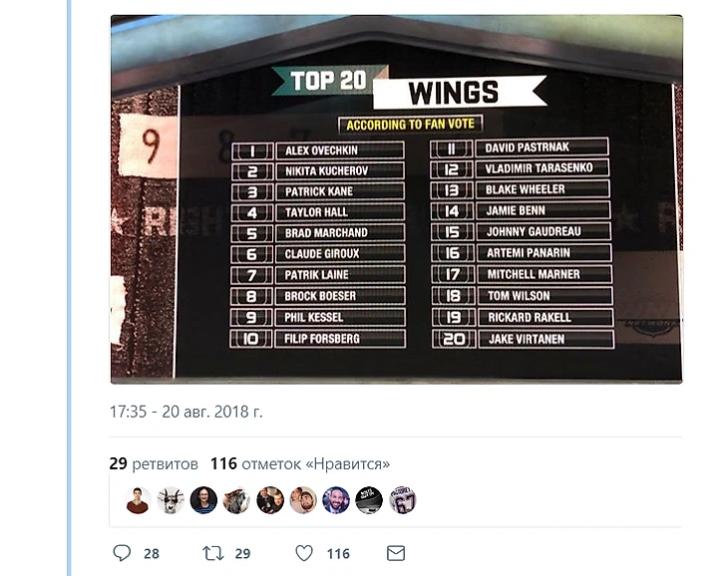Click the retweet arrows icon
This screenshot has height=576, width=728.
[x=213, y=553]
